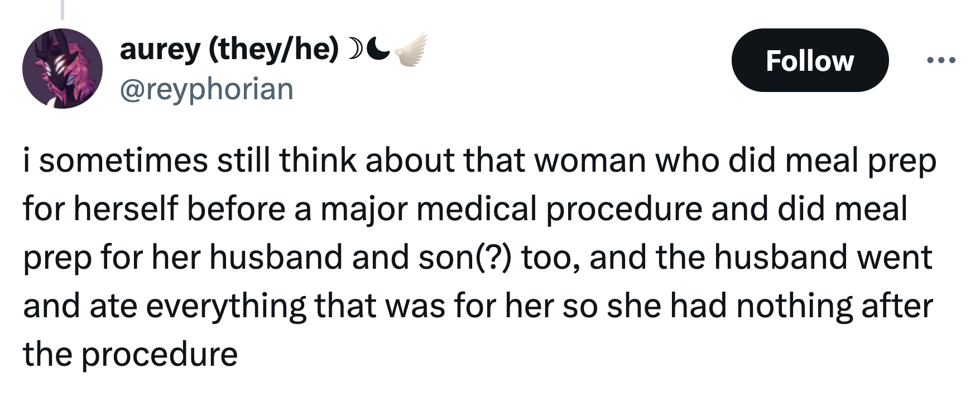
Task: Click the thread connector line above avatar
Action: click(x=63, y=10)
